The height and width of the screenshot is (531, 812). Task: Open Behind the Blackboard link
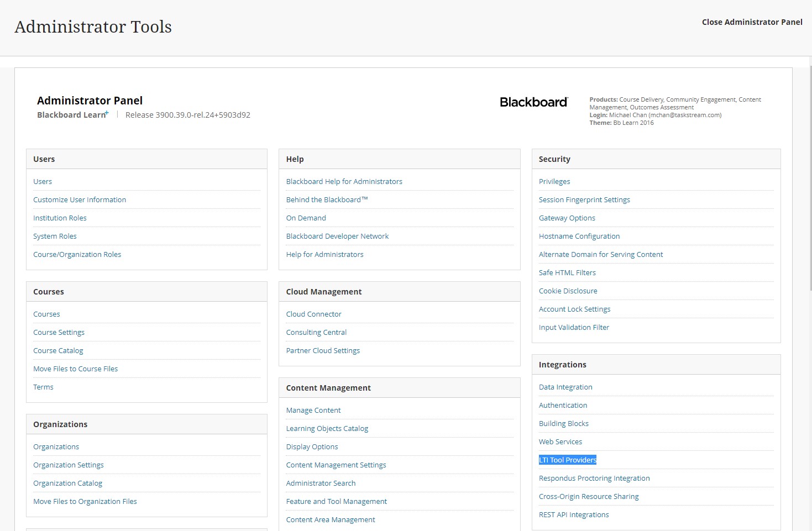click(327, 199)
